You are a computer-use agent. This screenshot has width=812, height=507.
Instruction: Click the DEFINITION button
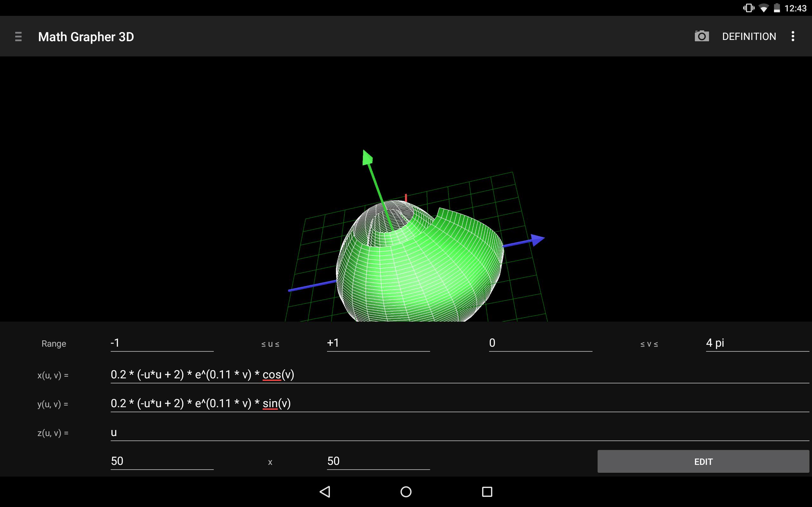coord(749,36)
